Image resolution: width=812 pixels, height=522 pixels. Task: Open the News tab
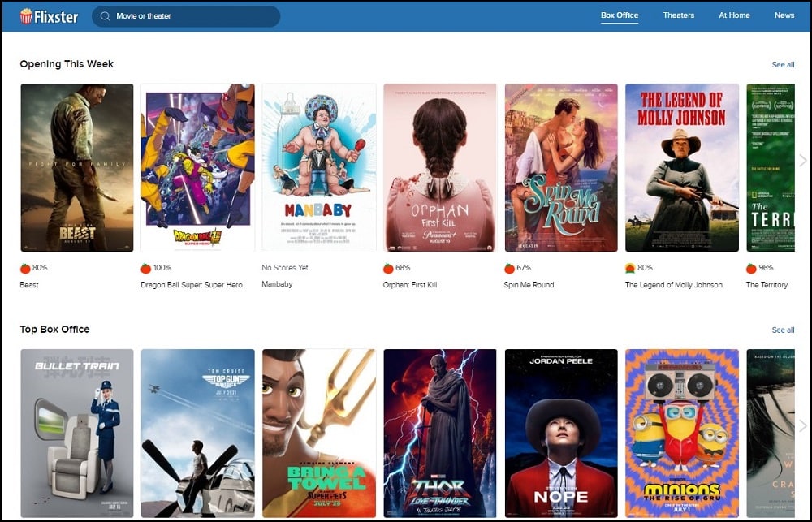tap(784, 15)
